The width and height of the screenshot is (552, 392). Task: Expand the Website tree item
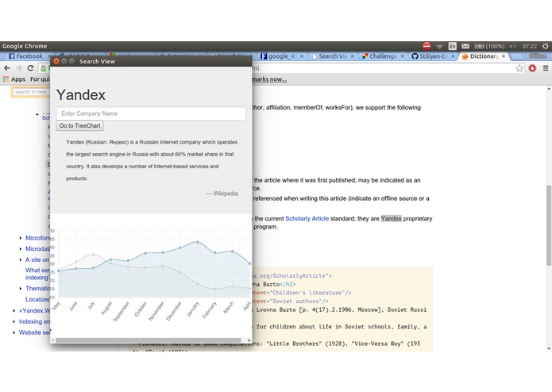click(14, 332)
